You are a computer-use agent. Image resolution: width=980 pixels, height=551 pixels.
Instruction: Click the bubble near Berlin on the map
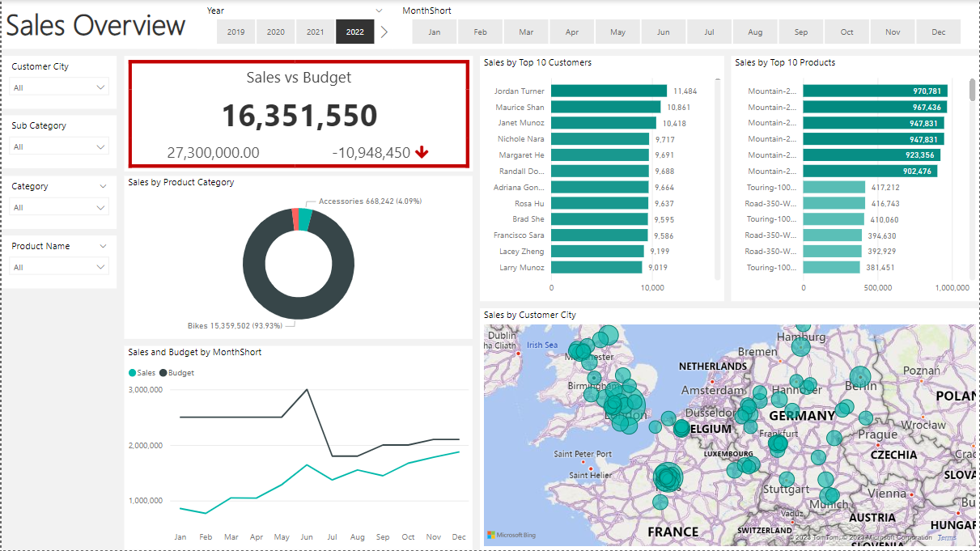pyautogui.click(x=859, y=376)
